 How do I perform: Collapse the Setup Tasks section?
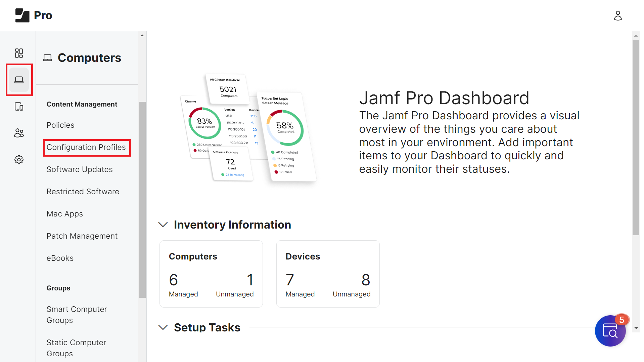click(163, 327)
